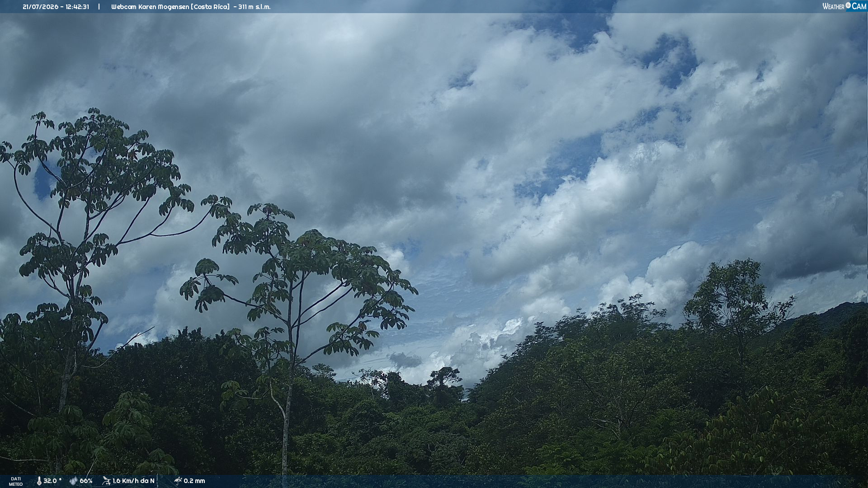This screenshot has width=868, height=488.
Task: Click the wind reading 1.6 Km/h da N
Action: coord(133,481)
